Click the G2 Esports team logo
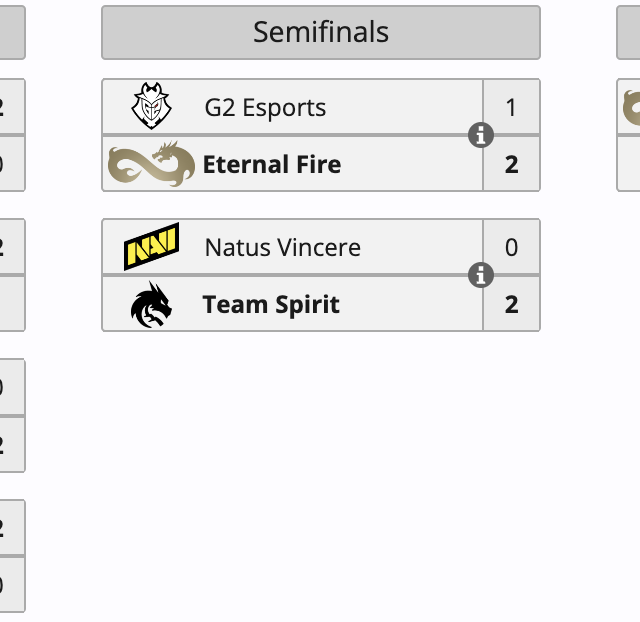Image resolution: width=640 pixels, height=622 pixels. click(152, 107)
